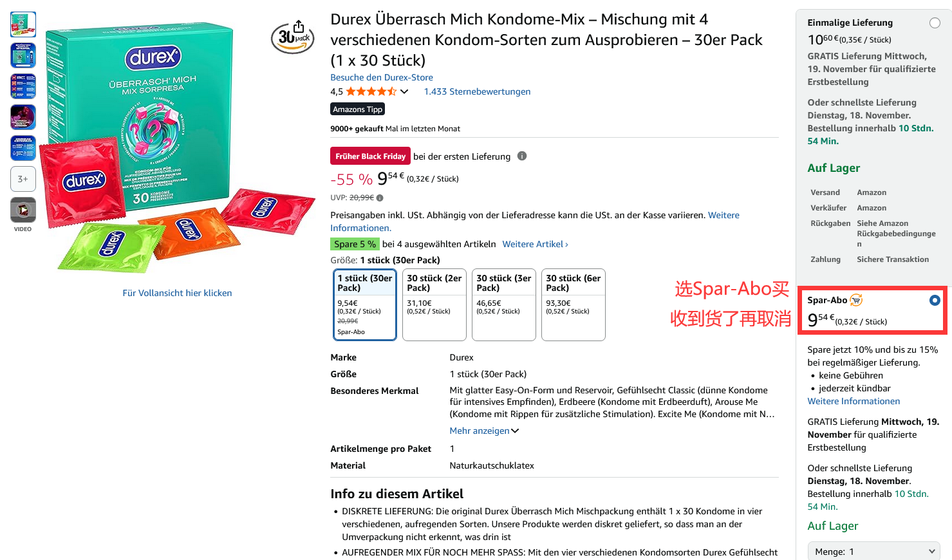Image resolution: width=952 pixels, height=560 pixels.
Task: Choose the '30 stück (2er Pack)' size option
Action: tap(434, 304)
